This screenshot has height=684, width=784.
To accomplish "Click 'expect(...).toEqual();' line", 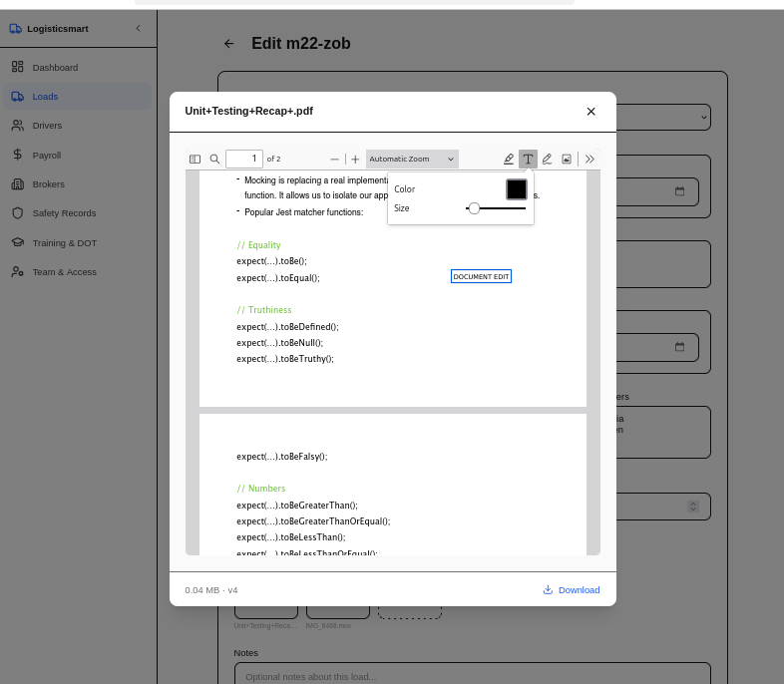I will (278, 278).
